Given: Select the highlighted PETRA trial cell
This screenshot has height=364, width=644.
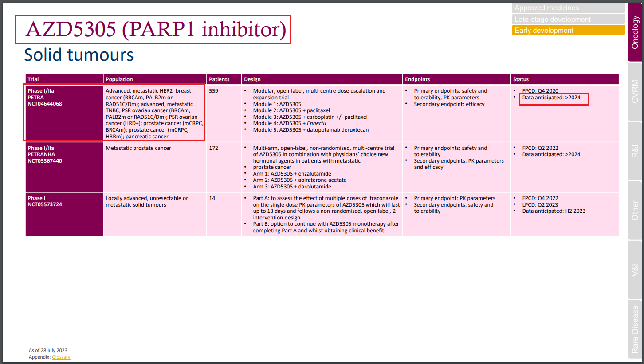Looking at the screenshot, I should click(x=64, y=112).
